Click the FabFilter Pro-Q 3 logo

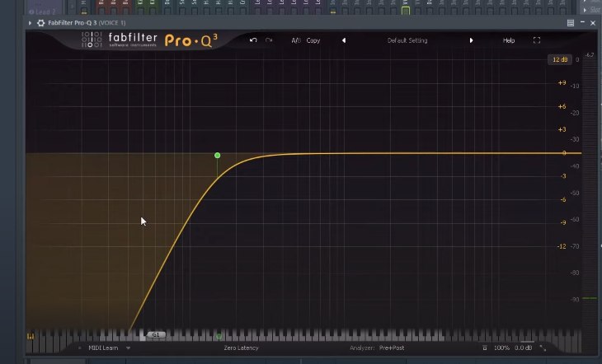coord(150,40)
